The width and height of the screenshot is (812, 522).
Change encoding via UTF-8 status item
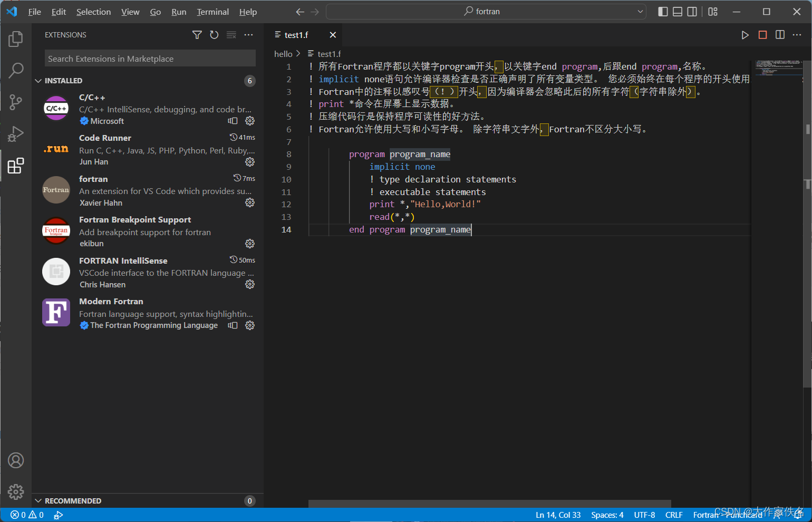click(644, 515)
